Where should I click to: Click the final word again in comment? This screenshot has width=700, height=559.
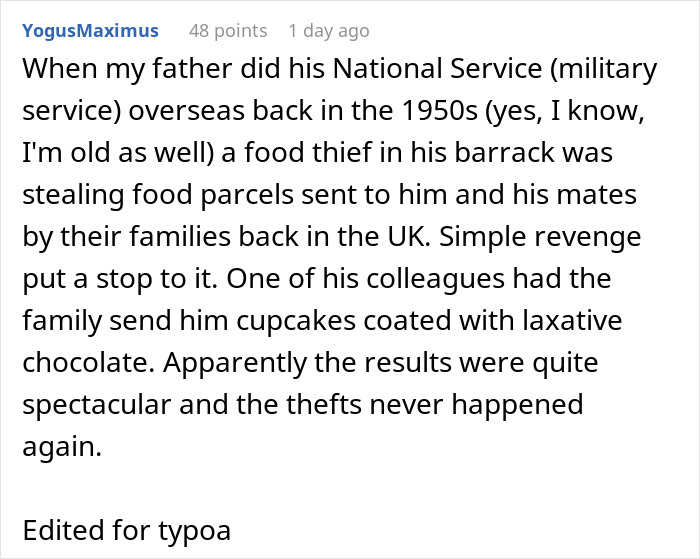tap(62, 447)
